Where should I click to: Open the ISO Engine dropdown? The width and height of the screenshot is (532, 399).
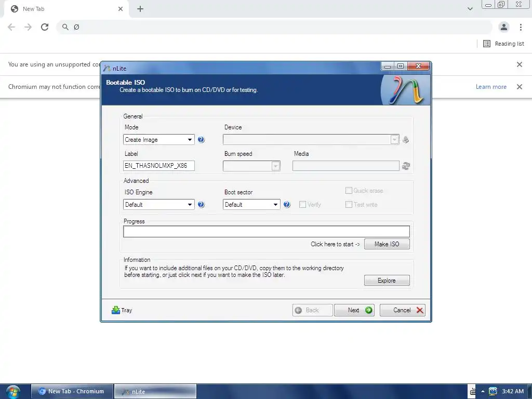[x=159, y=204]
